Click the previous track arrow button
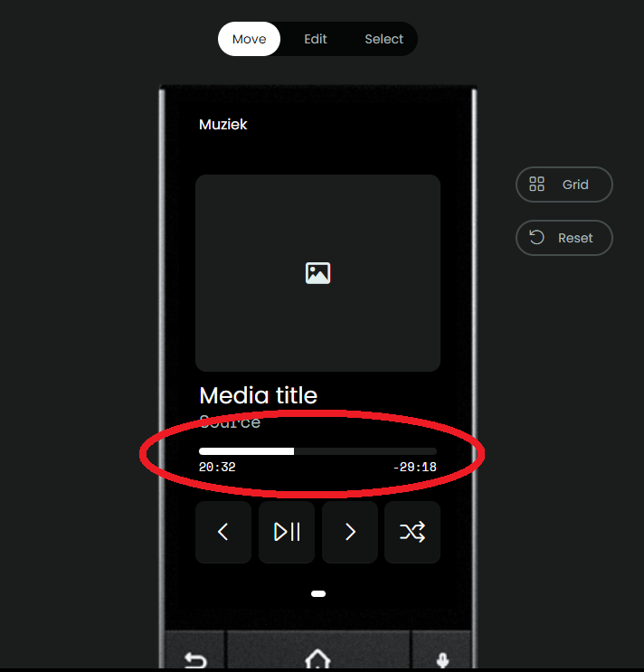 223,532
